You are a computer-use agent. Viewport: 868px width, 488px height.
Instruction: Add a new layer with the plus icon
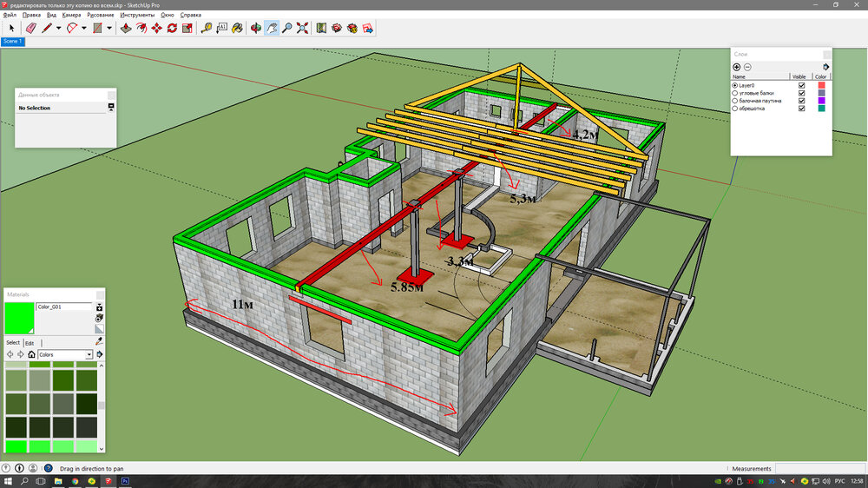(x=737, y=67)
